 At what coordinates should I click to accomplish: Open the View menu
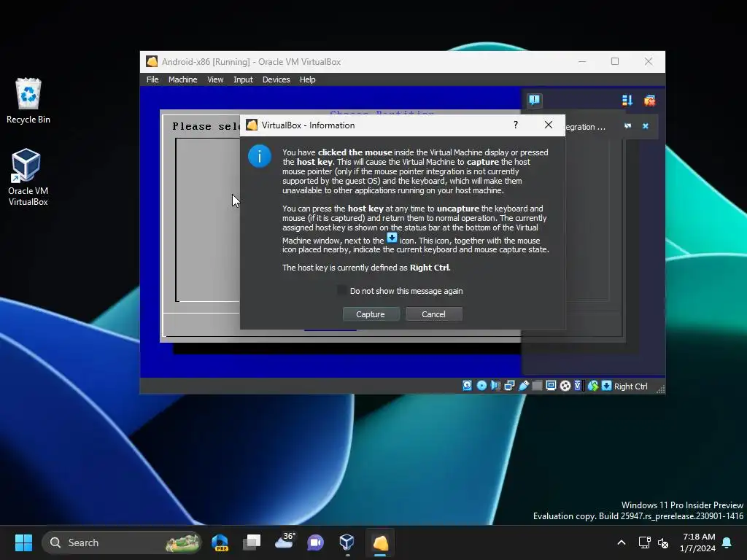click(x=215, y=79)
